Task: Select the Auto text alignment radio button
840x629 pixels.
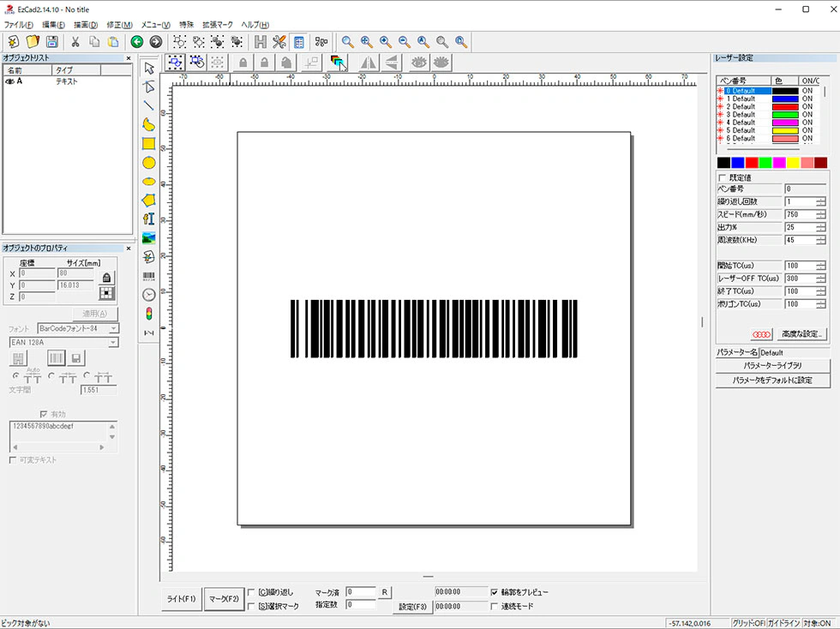Action: coord(15,375)
